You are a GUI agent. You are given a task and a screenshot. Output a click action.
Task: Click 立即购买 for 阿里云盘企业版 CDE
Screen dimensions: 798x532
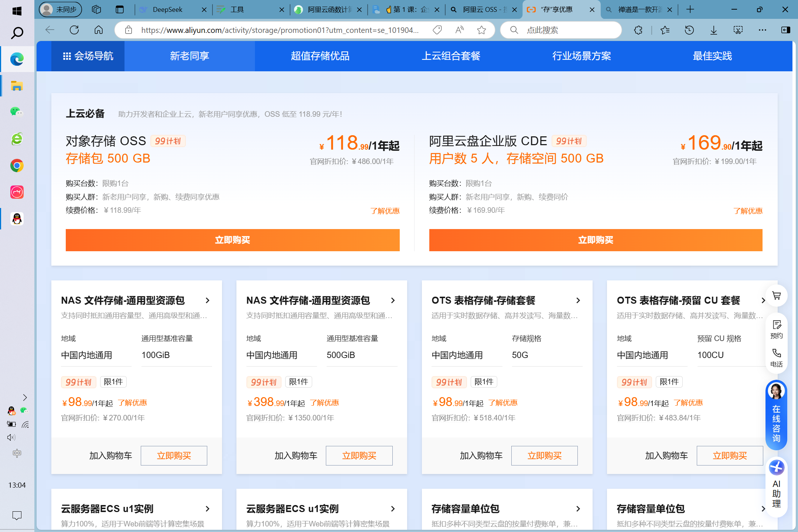(596, 240)
